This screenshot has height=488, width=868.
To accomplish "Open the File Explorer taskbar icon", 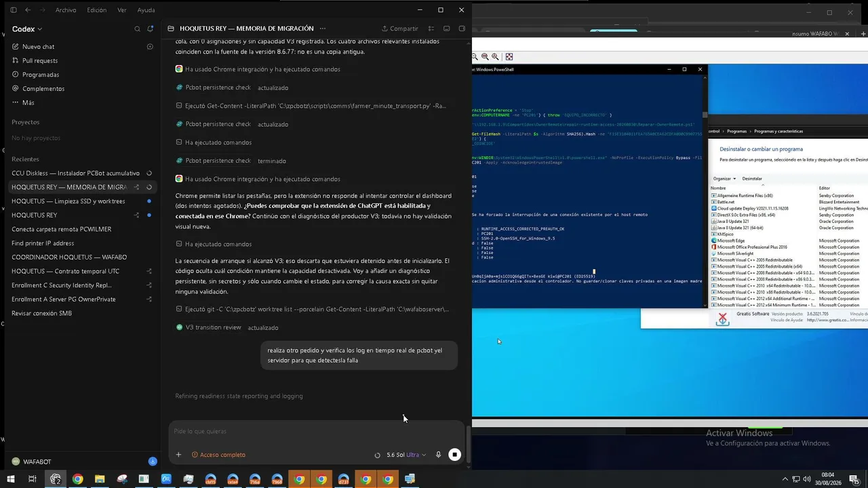I will click(x=100, y=479).
